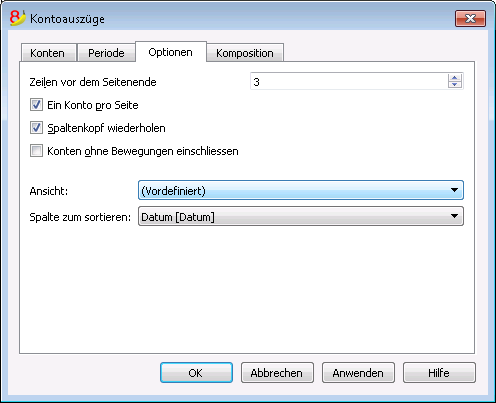Decrease lines before page end with down arrow

(x=455, y=85)
